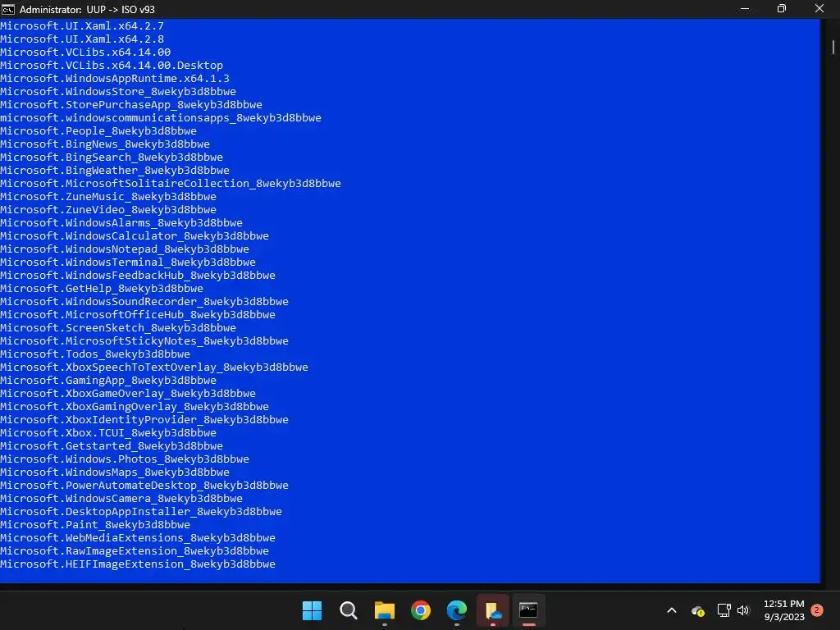The height and width of the screenshot is (630, 840).
Task: Click line Microsoft.MicrosoftSolitaireCollection_8wekyb3d8bbwe
Action: pos(171,183)
